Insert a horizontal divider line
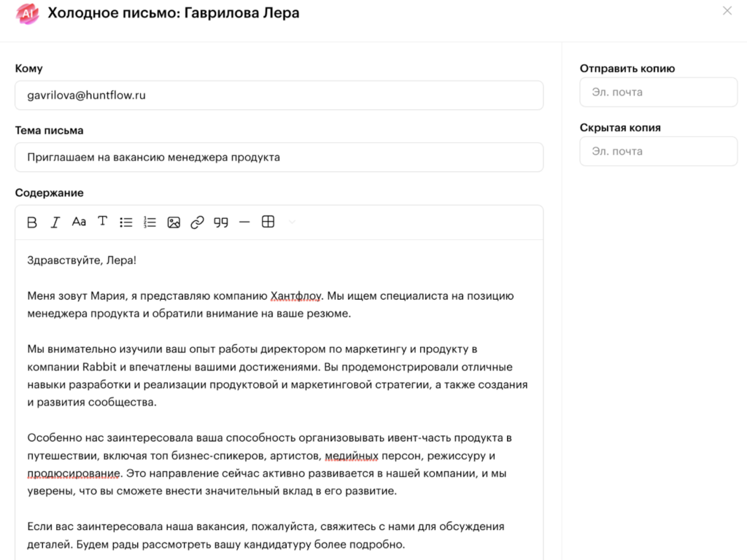 (x=244, y=222)
